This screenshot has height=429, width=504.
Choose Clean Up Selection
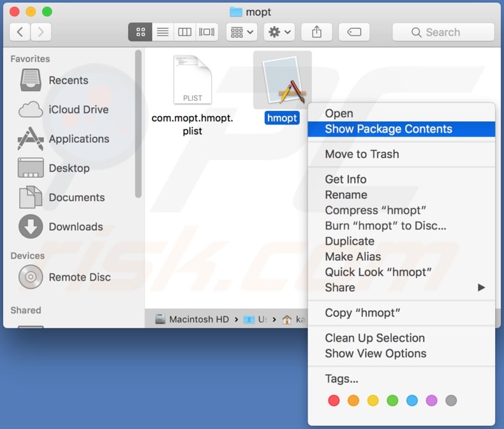[x=401, y=338]
